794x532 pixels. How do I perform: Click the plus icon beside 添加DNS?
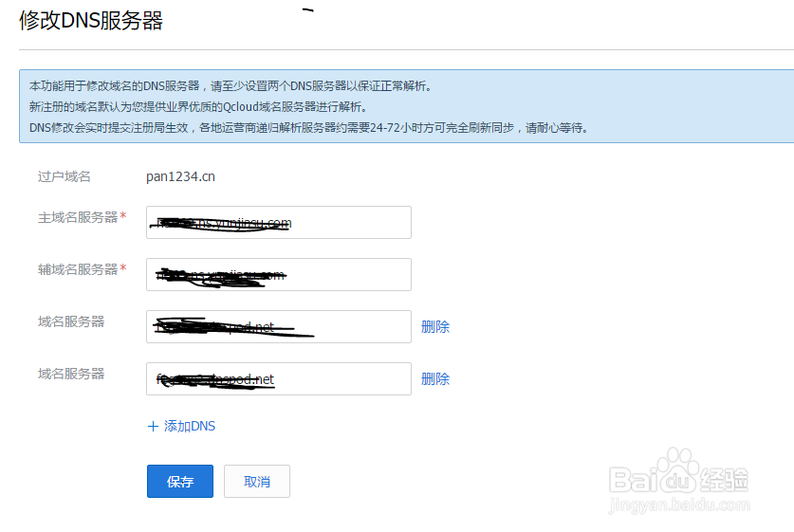click(x=153, y=427)
